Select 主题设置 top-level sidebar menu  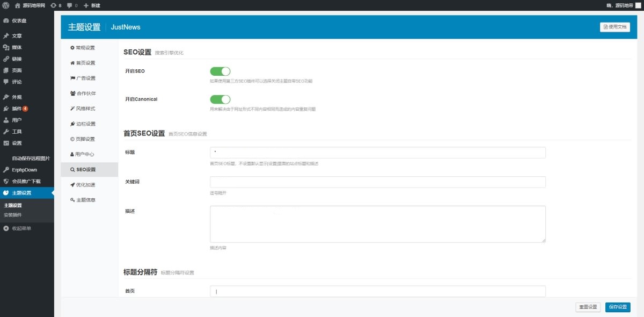click(27, 193)
